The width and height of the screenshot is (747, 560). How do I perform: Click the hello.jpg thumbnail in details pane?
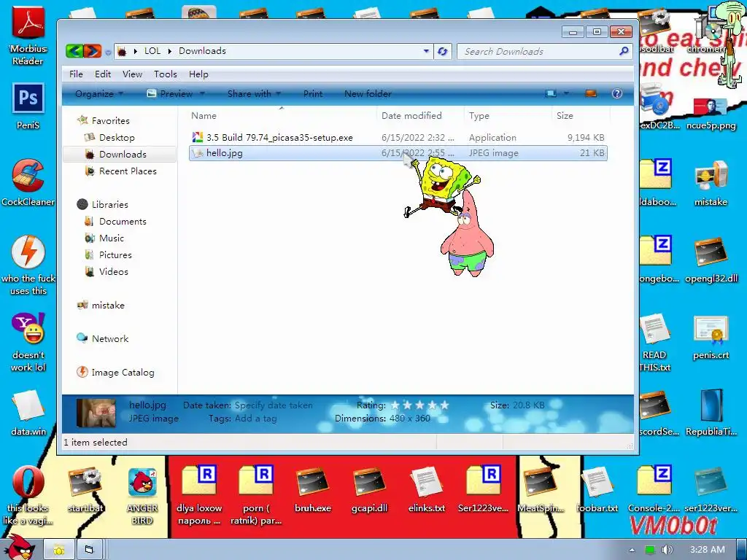point(96,413)
